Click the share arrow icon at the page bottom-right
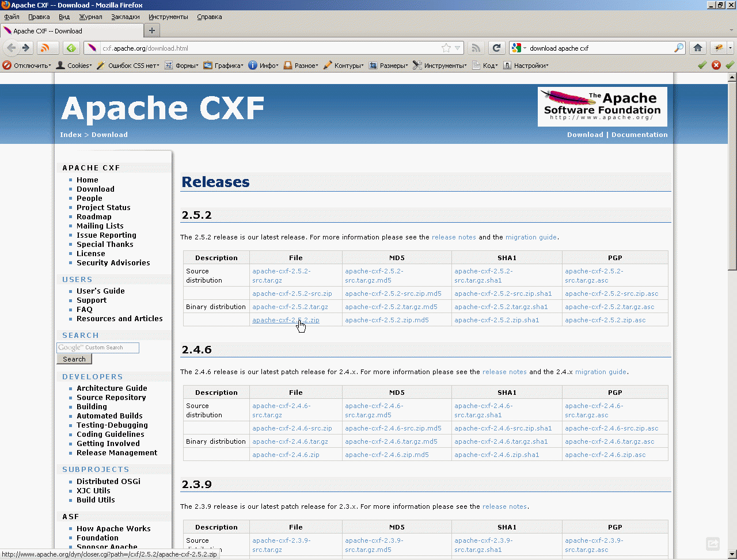This screenshot has width=737, height=560. click(713, 543)
